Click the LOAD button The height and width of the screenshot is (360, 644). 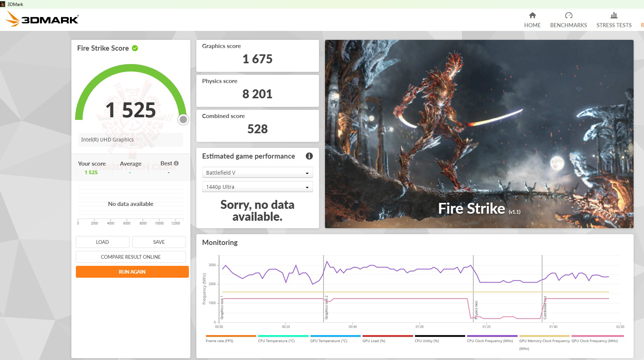tap(103, 242)
